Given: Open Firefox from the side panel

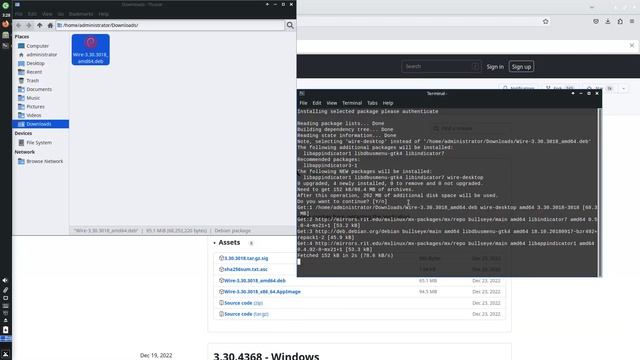Looking at the screenshot, I should (5, 24).
